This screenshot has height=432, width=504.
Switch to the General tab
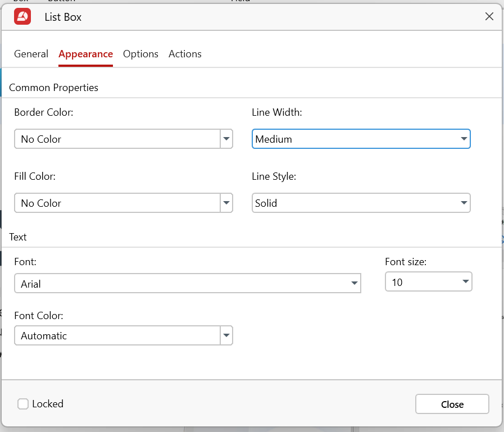tap(31, 54)
